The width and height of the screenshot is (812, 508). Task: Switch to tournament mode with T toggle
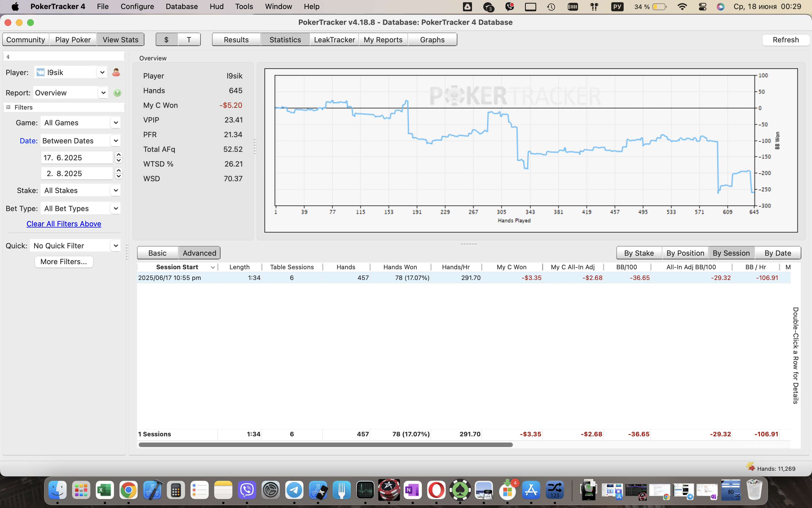click(189, 40)
